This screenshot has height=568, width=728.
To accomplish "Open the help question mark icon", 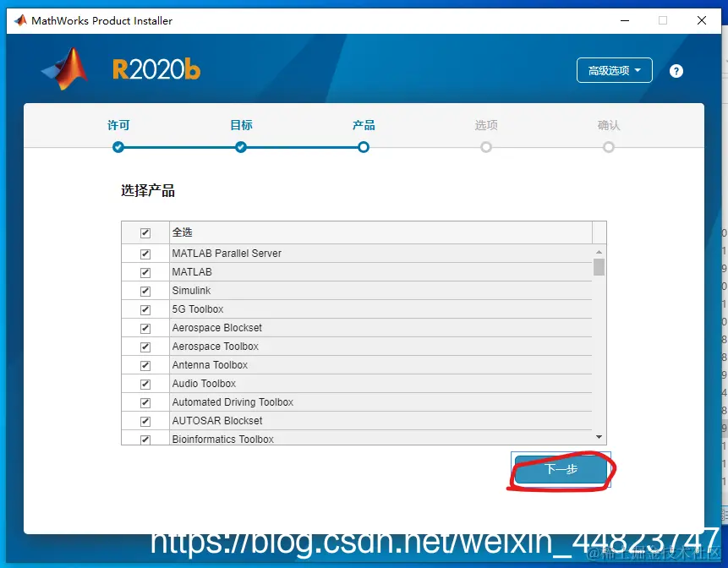I will [x=676, y=71].
